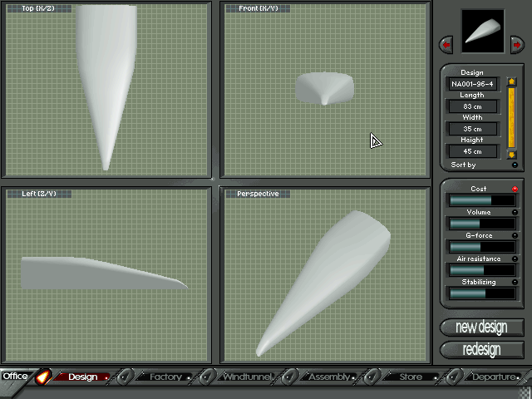Click the Height value 45 cm
Viewport: 532px width, 399px height.
[473, 151]
